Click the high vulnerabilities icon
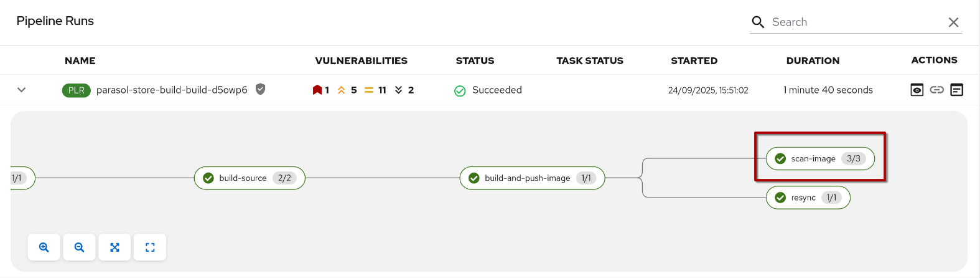The height and width of the screenshot is (278, 980). 342,90
